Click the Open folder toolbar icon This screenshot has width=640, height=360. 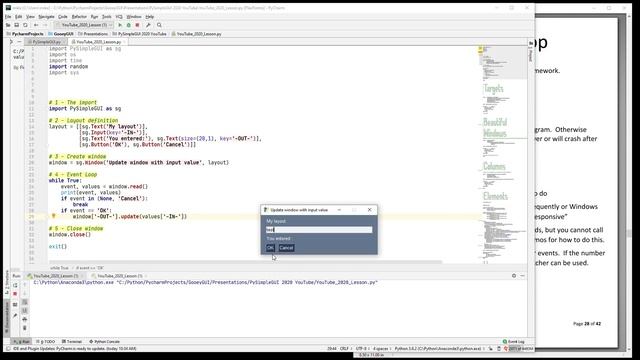pyautogui.click(x=8, y=25)
